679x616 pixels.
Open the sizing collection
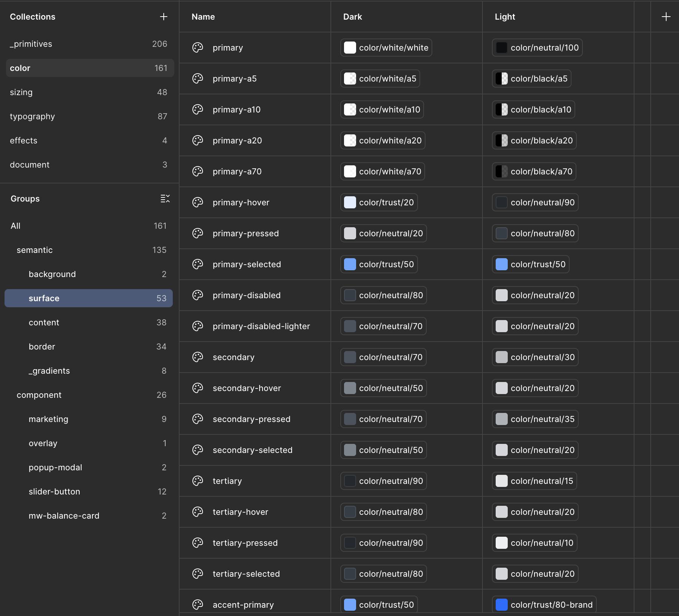point(90,92)
